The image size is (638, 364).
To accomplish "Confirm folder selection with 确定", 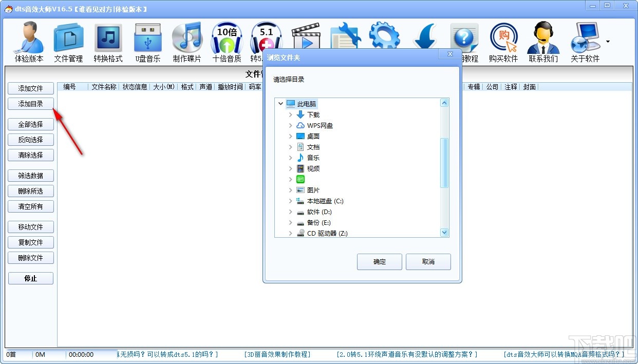I will pyautogui.click(x=379, y=262).
